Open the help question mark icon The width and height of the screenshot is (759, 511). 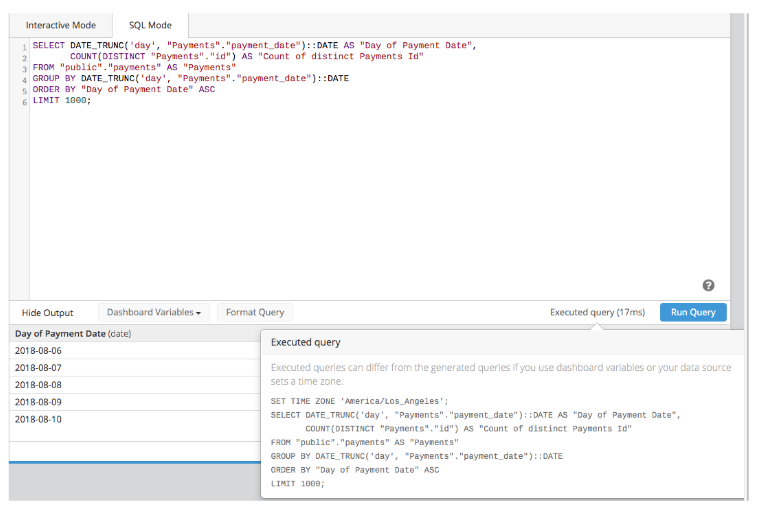(x=708, y=286)
